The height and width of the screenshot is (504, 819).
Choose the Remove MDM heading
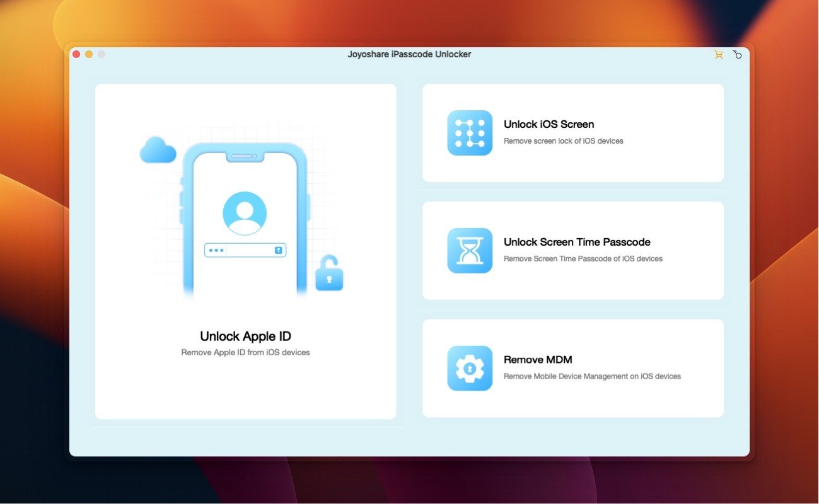pyautogui.click(x=538, y=360)
